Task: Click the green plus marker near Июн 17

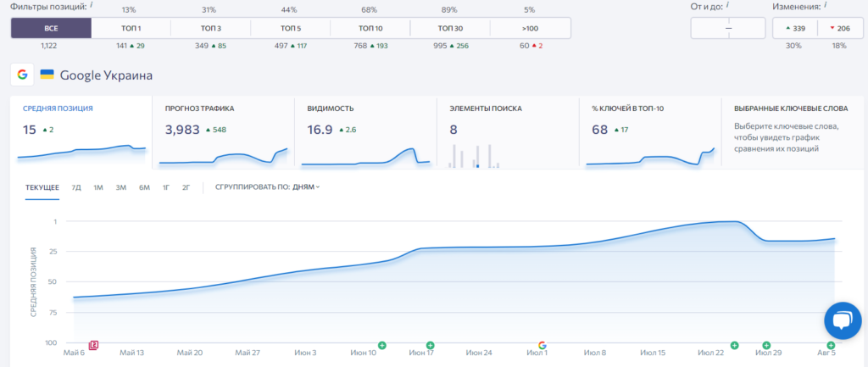Action: [x=430, y=346]
